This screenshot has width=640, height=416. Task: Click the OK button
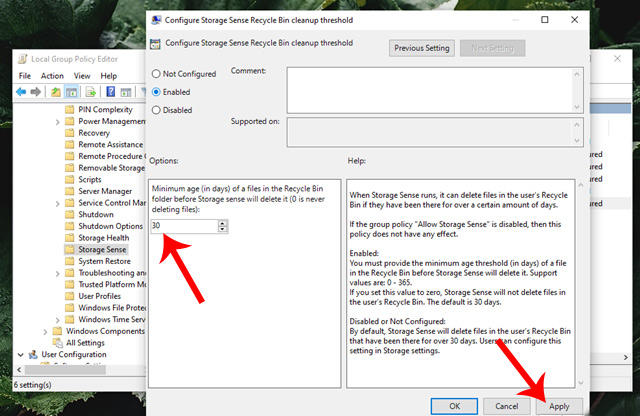point(454,406)
